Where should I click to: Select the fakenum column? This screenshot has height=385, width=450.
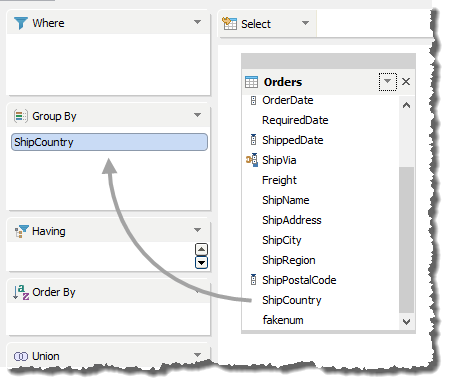[283, 320]
